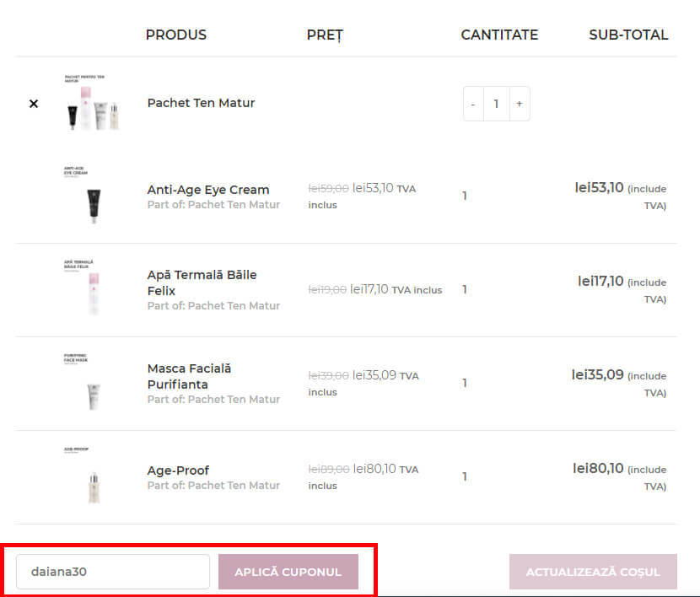Image resolution: width=700 pixels, height=597 pixels.
Task: Click the Cantitate column header
Action: point(499,35)
